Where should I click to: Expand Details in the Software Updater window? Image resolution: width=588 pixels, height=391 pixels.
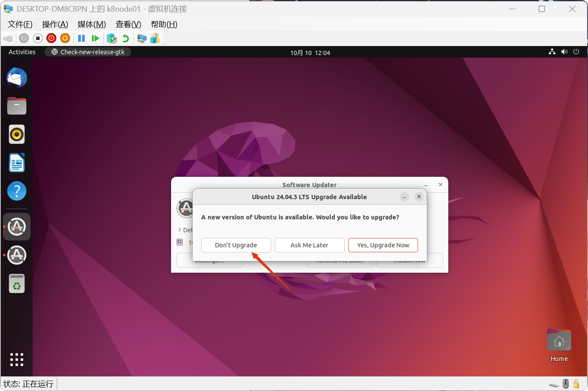185,230
